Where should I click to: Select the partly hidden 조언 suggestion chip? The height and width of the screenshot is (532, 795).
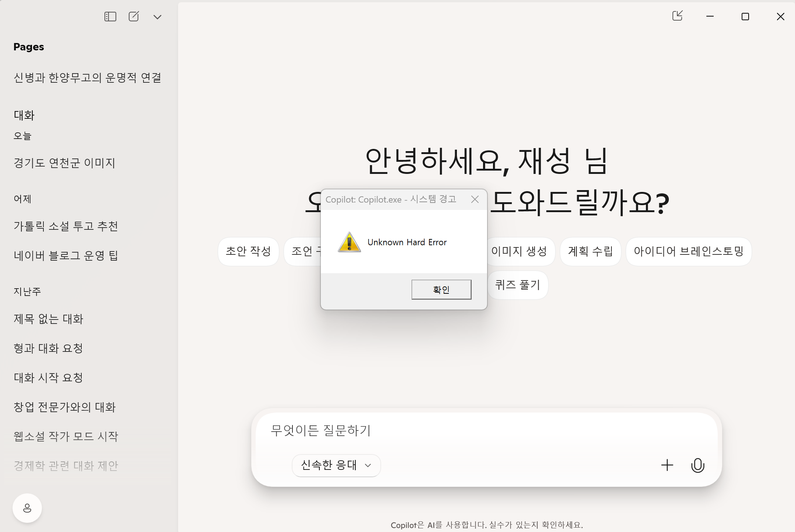(302, 251)
